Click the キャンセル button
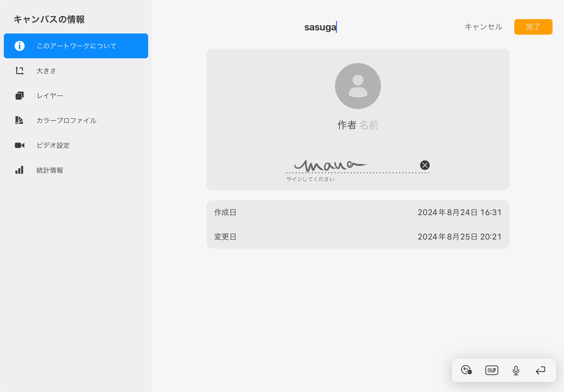Viewport: 564px width, 392px height. click(483, 27)
